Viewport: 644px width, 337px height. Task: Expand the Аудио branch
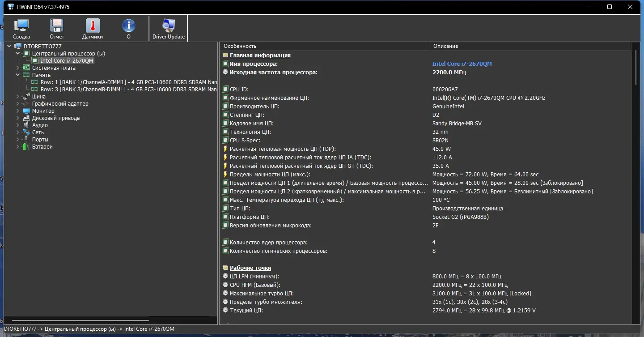18,125
